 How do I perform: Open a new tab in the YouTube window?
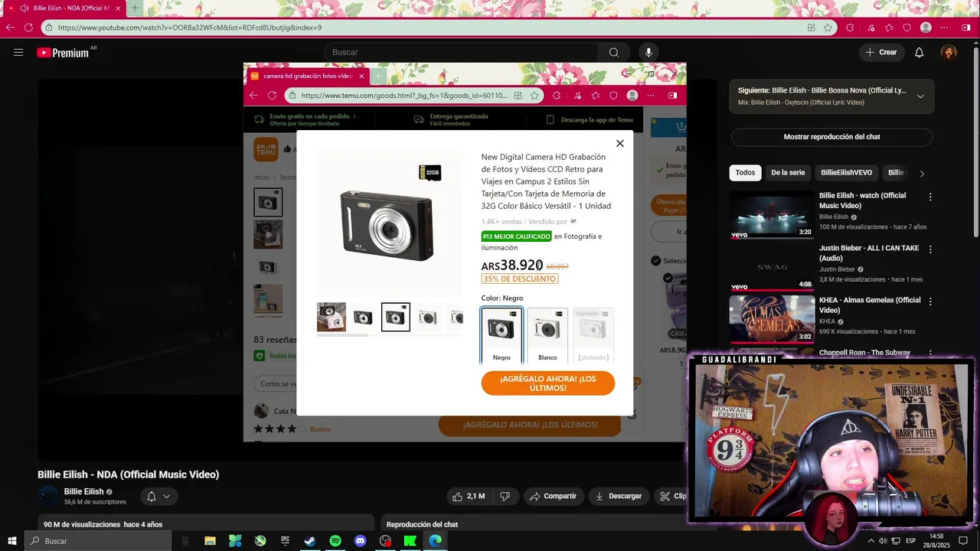135,8
